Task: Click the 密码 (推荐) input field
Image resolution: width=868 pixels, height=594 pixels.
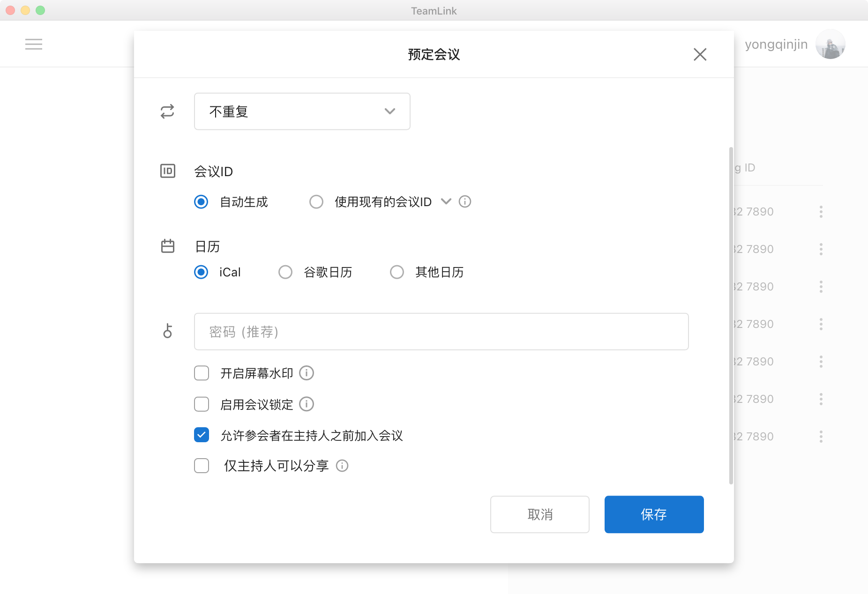Action: click(441, 332)
